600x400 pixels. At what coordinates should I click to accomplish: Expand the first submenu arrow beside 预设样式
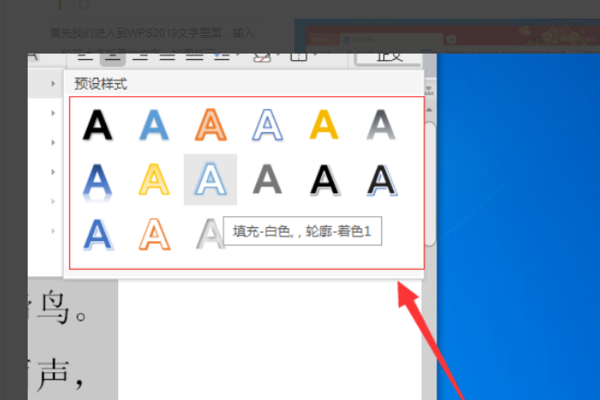(53, 83)
